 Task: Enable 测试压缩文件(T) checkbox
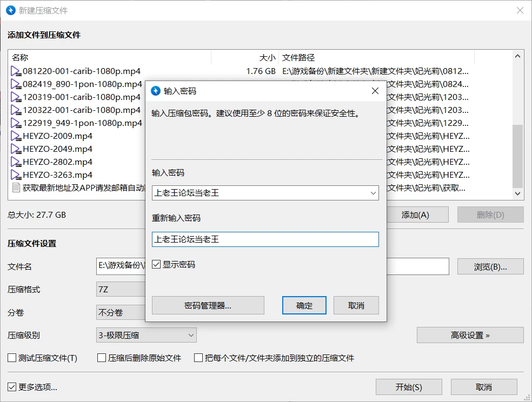(x=12, y=358)
